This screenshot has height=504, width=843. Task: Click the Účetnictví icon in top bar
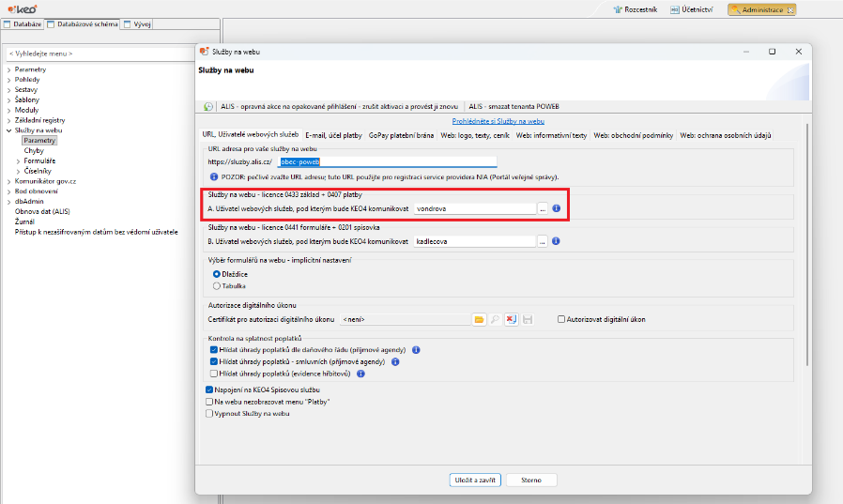[x=675, y=9]
